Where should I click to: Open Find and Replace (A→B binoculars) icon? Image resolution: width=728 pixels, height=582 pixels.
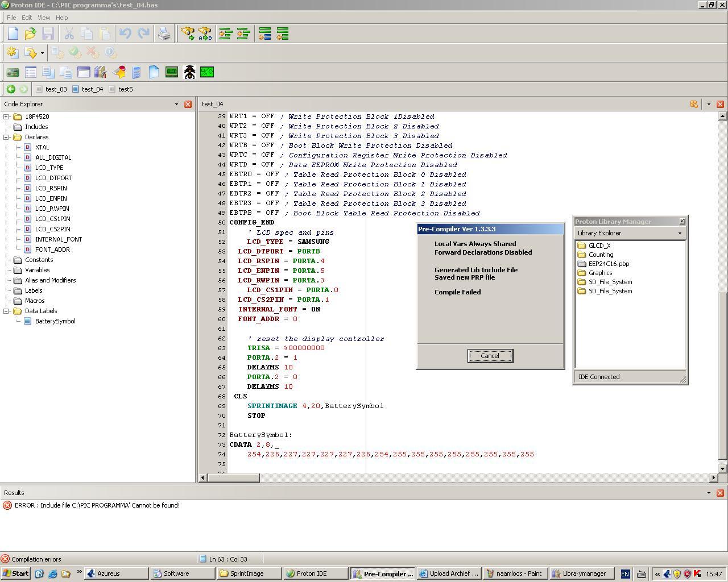[205, 34]
